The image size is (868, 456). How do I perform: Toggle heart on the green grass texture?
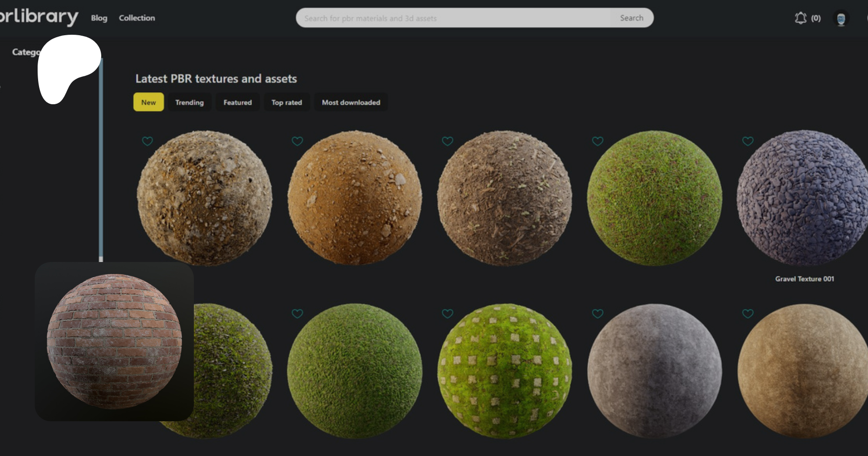pos(597,141)
